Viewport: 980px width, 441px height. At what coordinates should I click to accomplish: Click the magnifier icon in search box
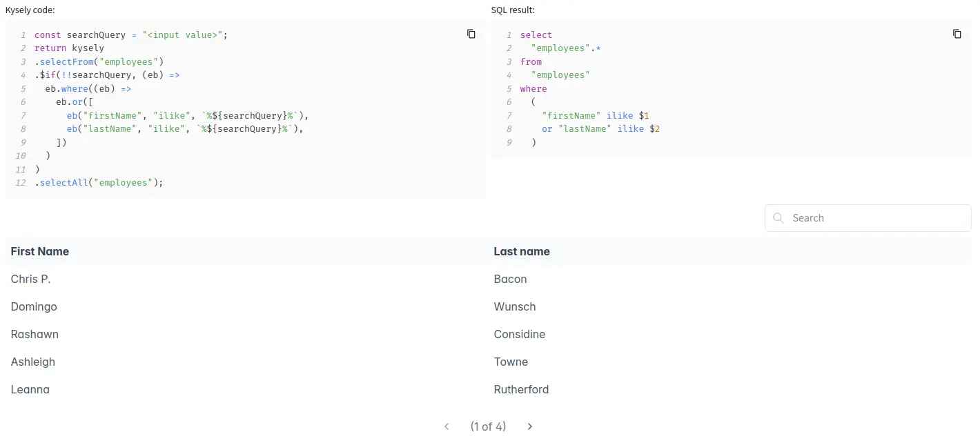tap(778, 218)
